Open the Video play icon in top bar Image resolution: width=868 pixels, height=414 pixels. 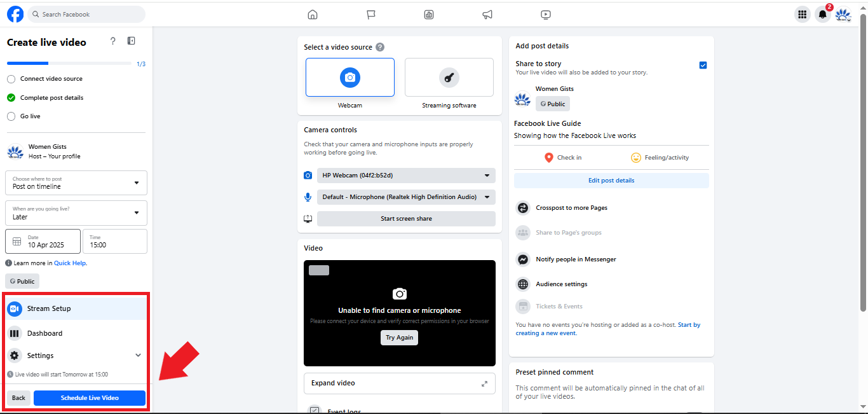click(546, 14)
